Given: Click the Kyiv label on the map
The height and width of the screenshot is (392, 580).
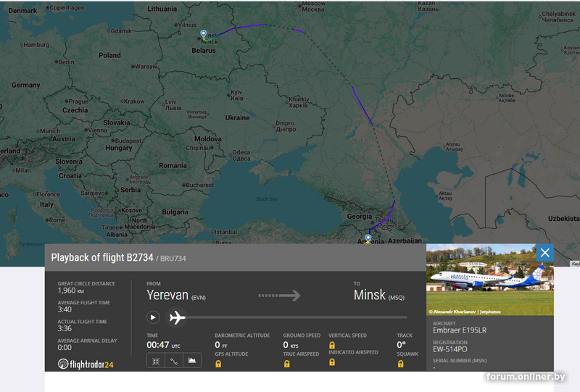Looking at the screenshot, I should pos(237,95).
